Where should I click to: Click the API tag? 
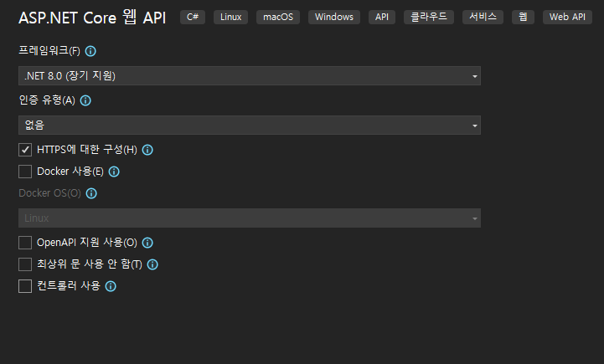point(382,18)
